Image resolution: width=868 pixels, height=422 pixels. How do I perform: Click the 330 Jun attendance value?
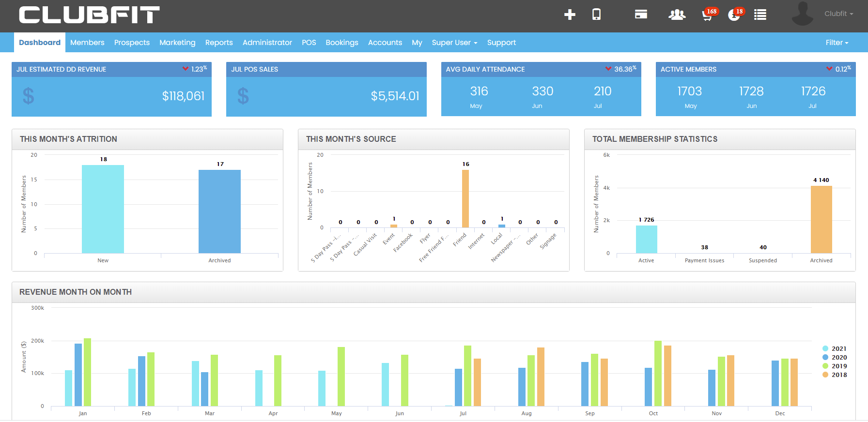[542, 91]
